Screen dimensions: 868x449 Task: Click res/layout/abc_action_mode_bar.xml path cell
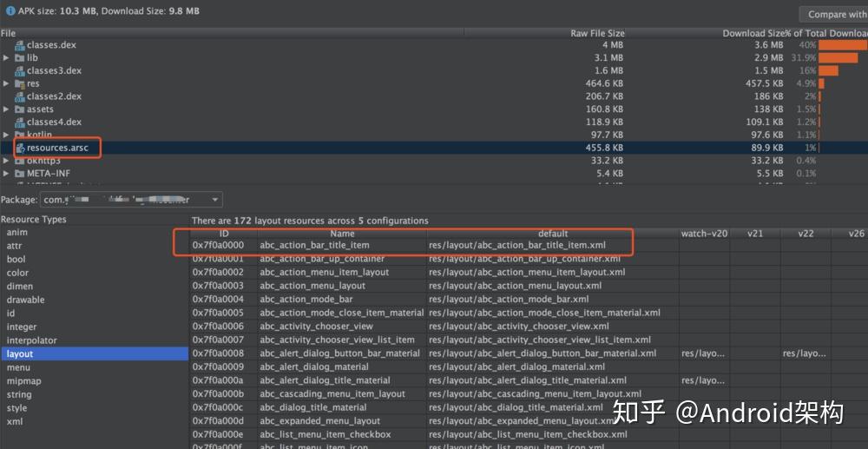click(553, 300)
